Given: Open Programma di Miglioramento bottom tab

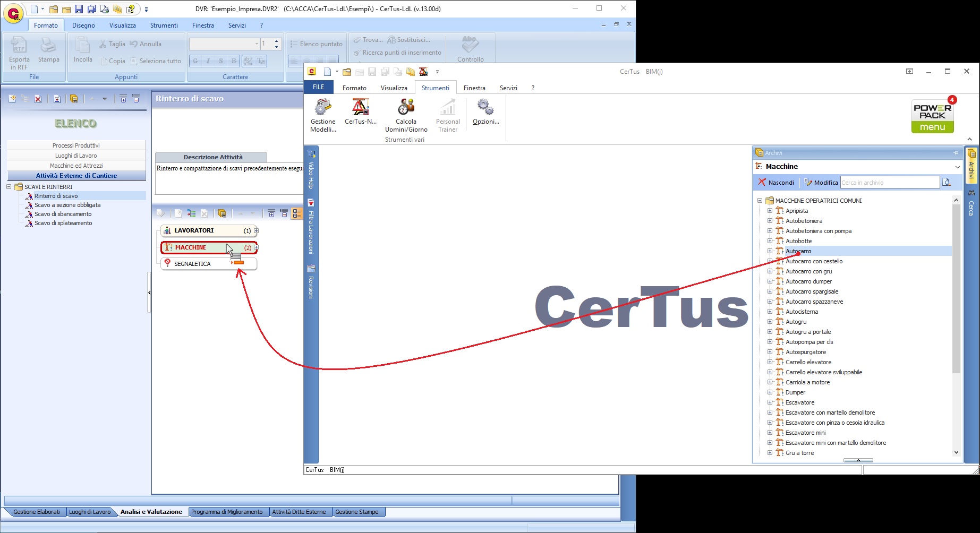Looking at the screenshot, I should click(x=227, y=512).
